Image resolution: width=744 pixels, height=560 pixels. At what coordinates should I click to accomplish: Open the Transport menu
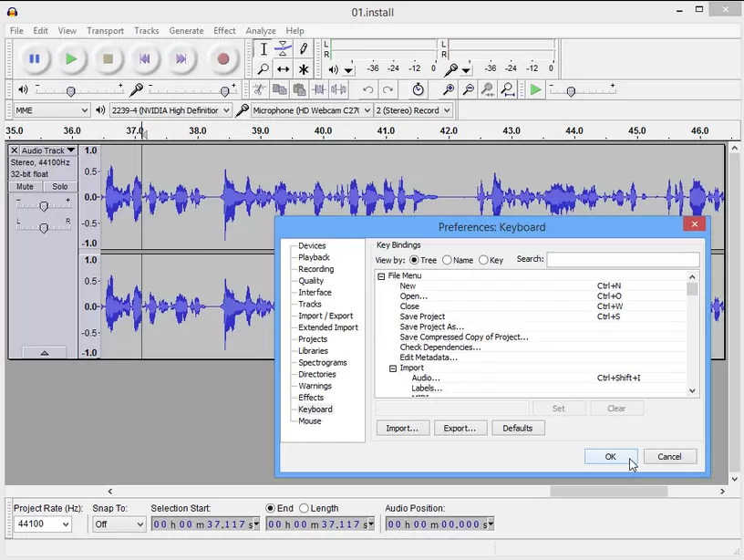105,31
